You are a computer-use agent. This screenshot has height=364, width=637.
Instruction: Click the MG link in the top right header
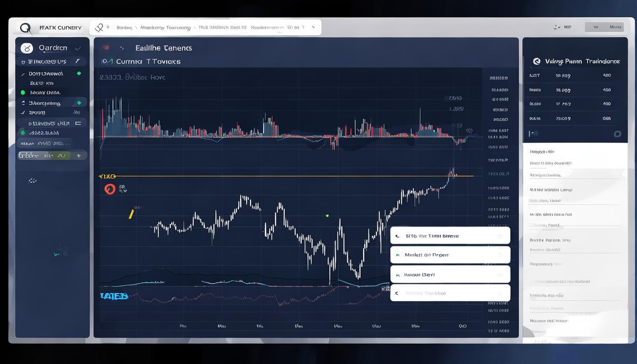[567, 27]
